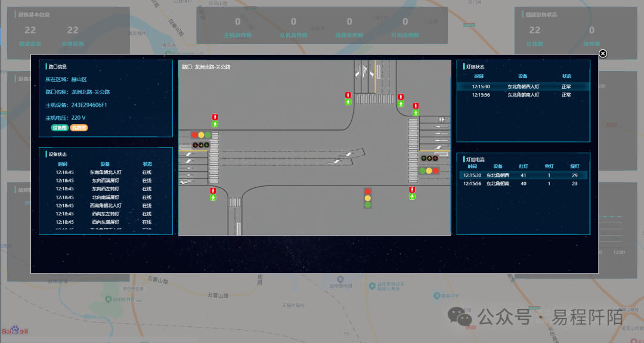Select device row 西南角朝北人灯
The height and width of the screenshot is (343, 644).
click(106, 206)
